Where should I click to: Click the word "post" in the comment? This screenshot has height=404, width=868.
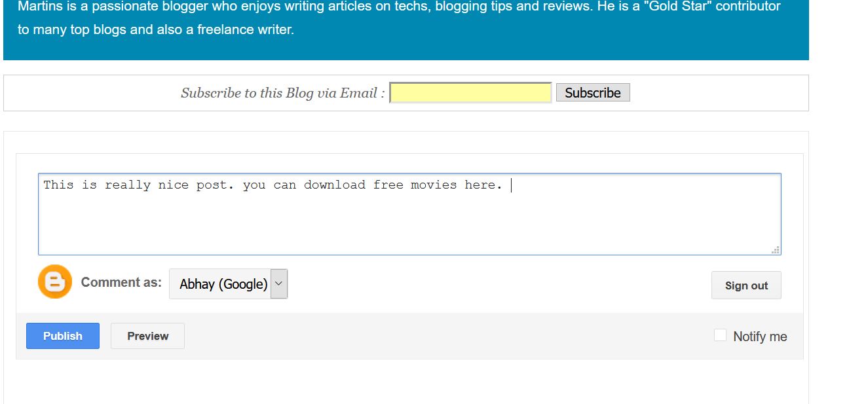(214, 185)
